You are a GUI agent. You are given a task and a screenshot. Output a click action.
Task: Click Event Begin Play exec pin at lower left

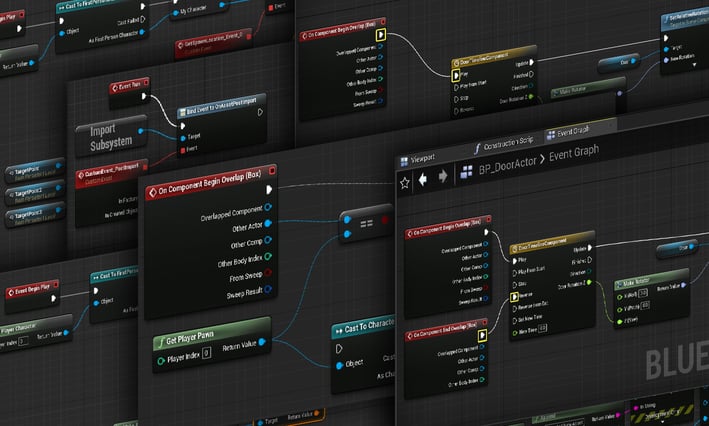(53, 298)
